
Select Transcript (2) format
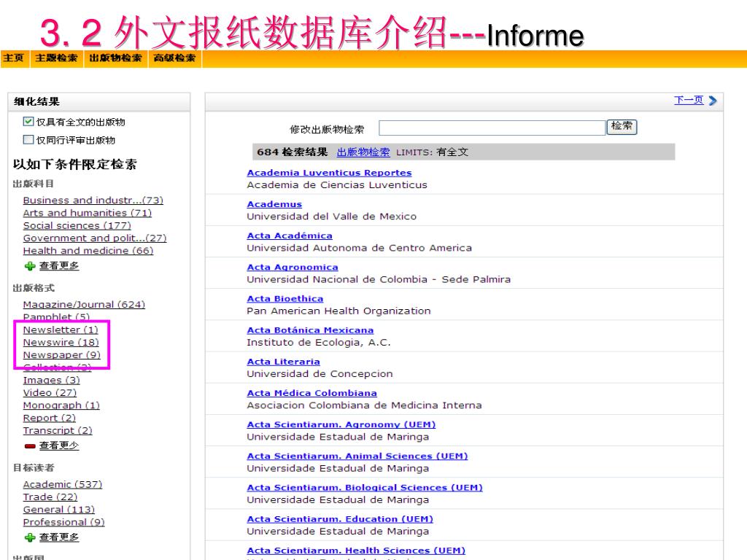click(x=58, y=431)
